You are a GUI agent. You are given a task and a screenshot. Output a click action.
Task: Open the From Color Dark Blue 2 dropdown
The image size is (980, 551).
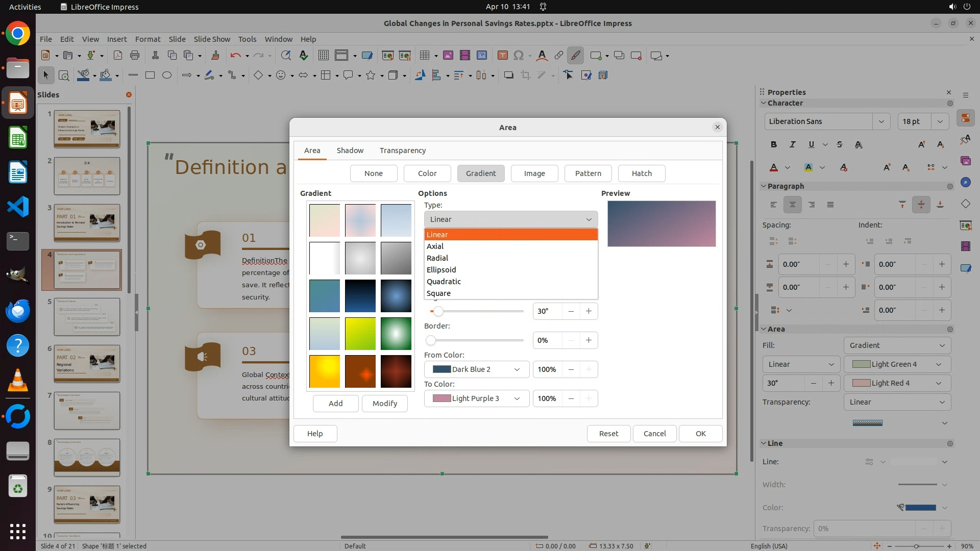[x=476, y=369]
